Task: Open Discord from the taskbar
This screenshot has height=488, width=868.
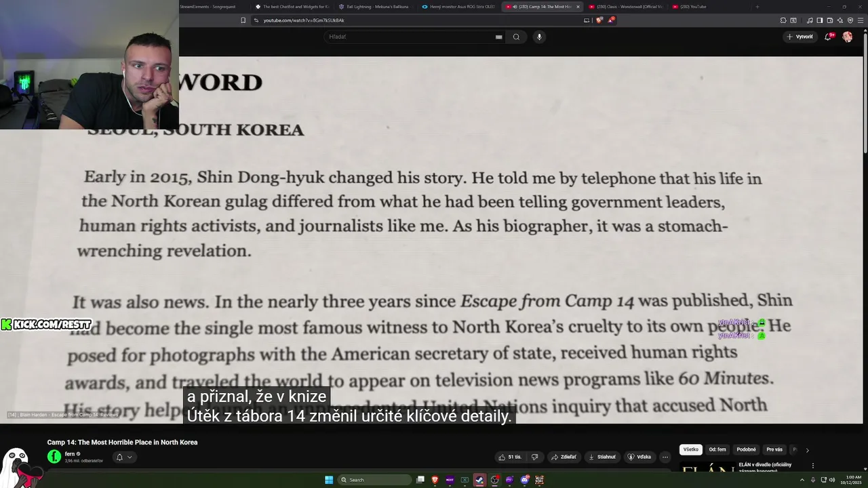Action: (x=525, y=480)
